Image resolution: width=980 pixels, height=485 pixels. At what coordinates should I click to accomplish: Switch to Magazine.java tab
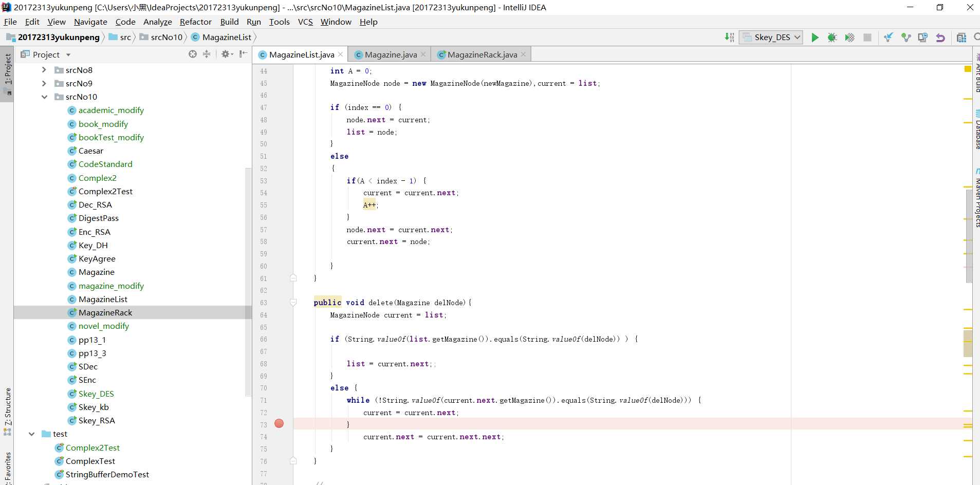tap(391, 54)
